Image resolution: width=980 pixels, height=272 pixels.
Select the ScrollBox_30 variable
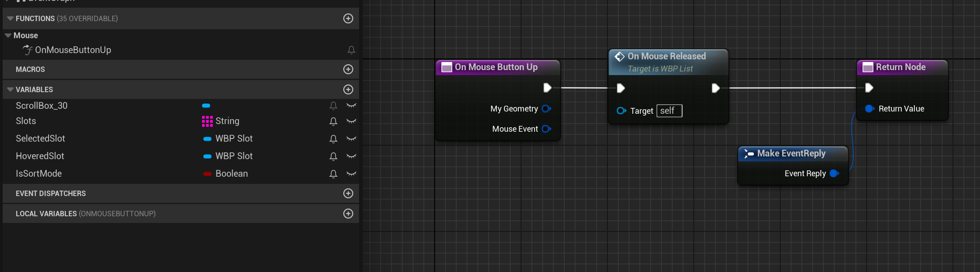(x=41, y=106)
